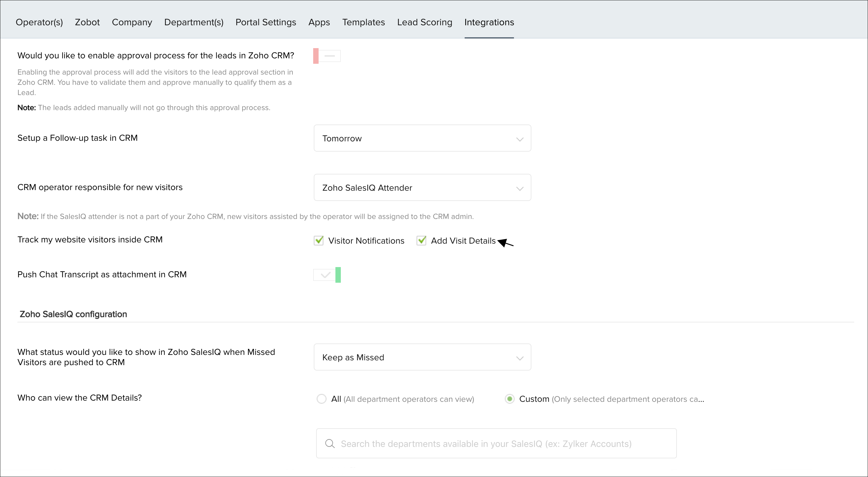Go to the Department(s) tab
The height and width of the screenshot is (477, 868).
(x=194, y=22)
